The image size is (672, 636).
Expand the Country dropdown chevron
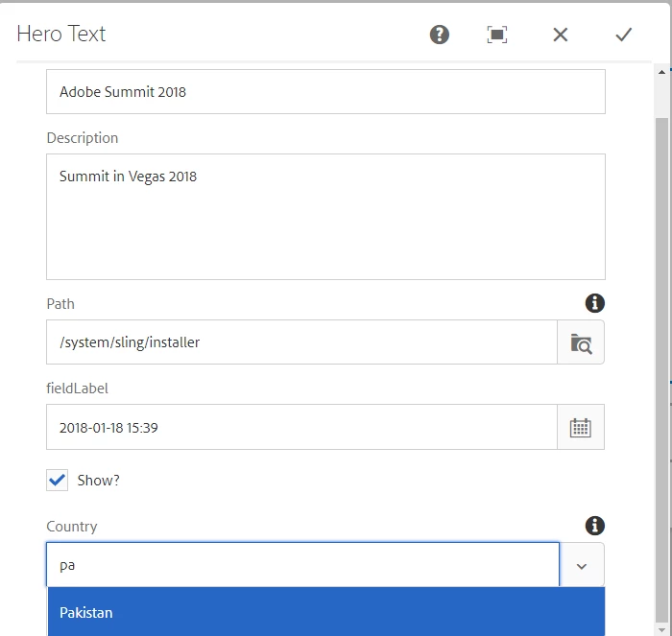pyautogui.click(x=582, y=565)
